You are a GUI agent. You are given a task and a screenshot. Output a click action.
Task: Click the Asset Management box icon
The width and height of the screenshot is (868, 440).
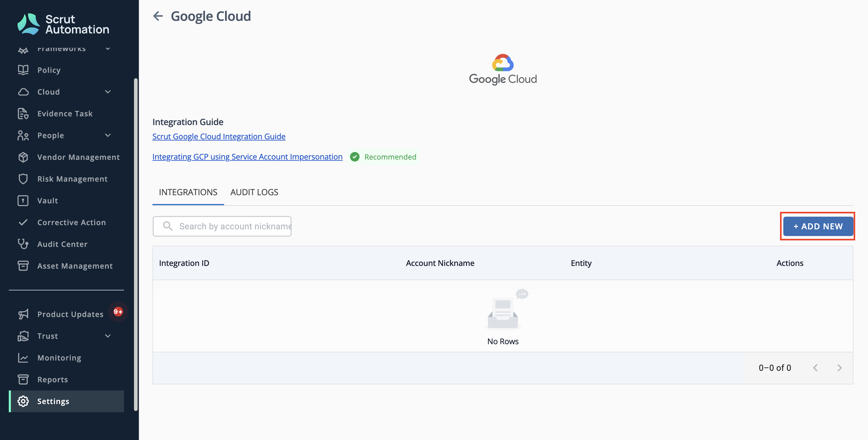[x=23, y=266]
